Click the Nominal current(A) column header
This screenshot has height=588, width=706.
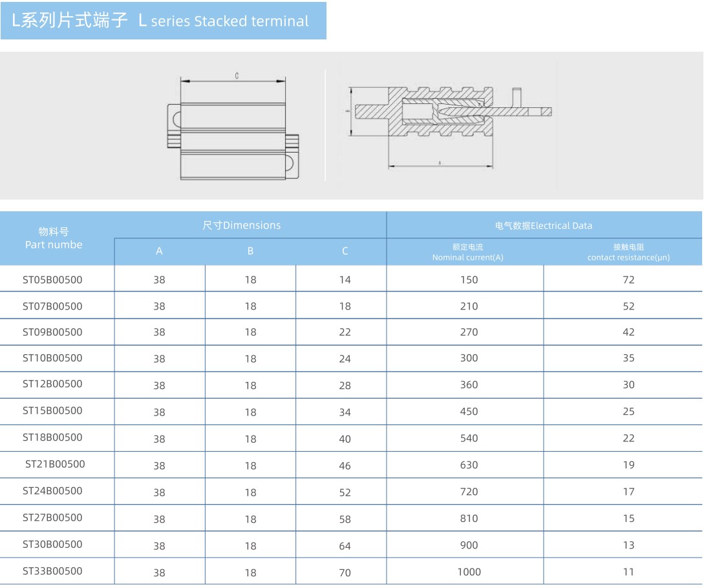coord(467,252)
